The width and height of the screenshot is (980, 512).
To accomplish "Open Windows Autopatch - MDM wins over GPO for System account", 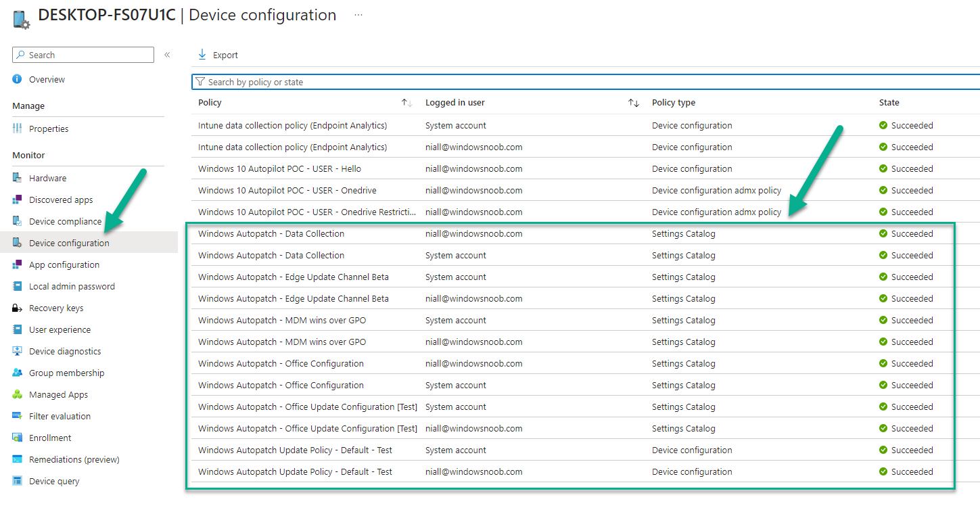I will point(282,320).
